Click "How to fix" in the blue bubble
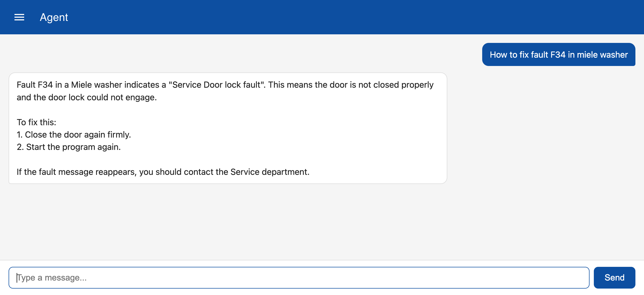Image resolution: width=644 pixels, height=295 pixels. tap(509, 55)
